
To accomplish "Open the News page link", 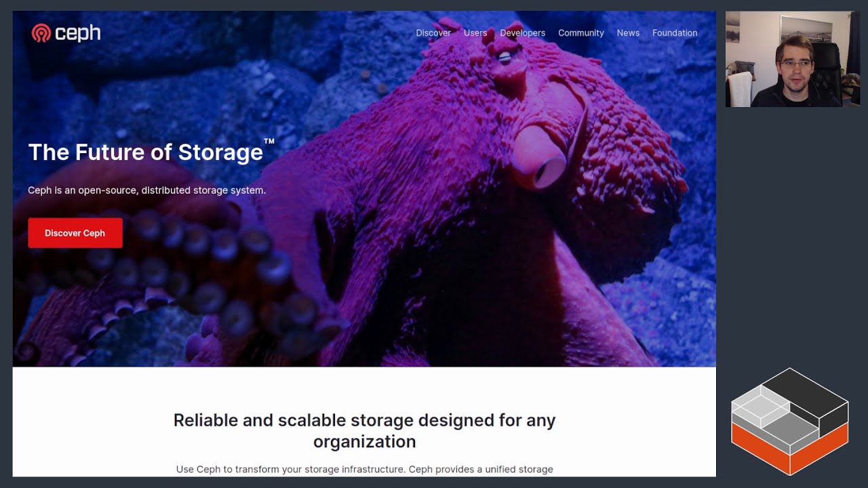I will [x=628, y=33].
